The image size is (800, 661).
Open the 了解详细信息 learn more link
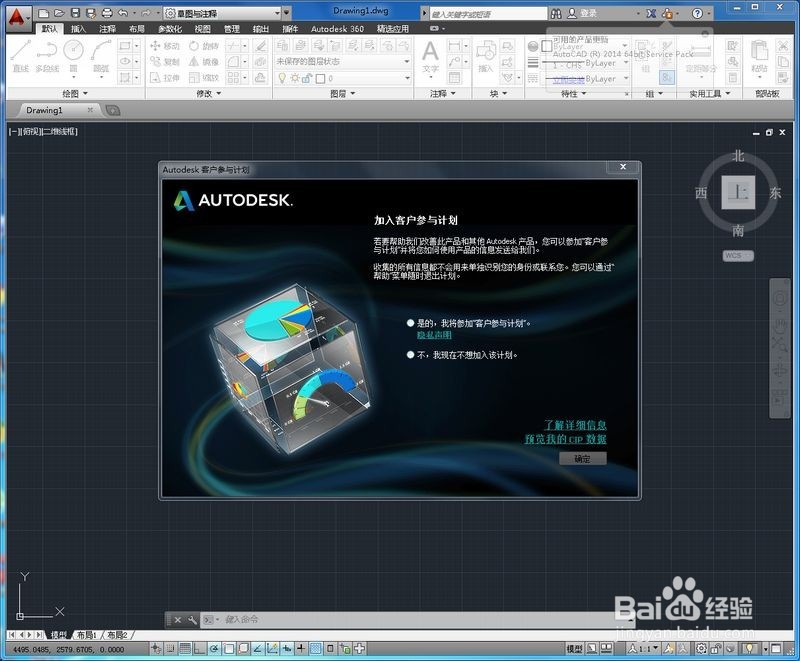point(575,425)
